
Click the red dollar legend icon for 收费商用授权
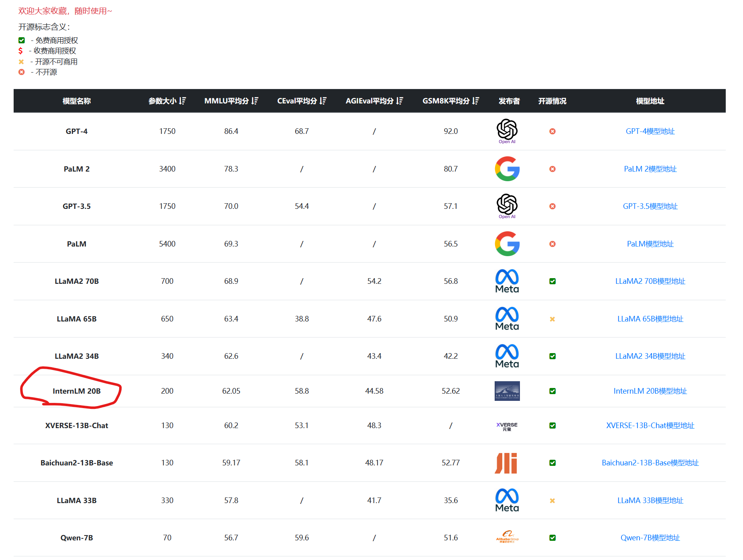pos(20,51)
